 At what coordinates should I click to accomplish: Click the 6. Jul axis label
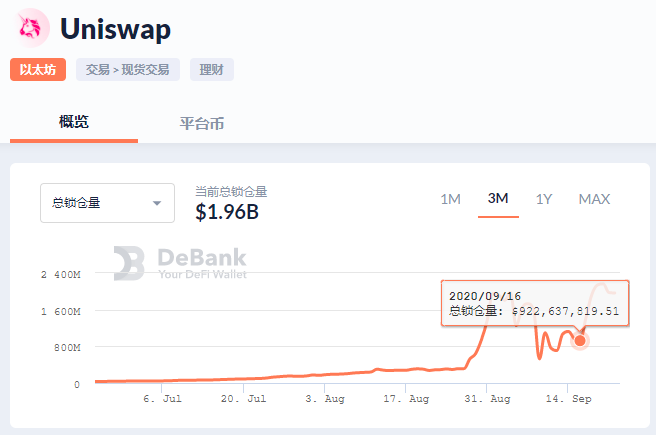point(162,399)
